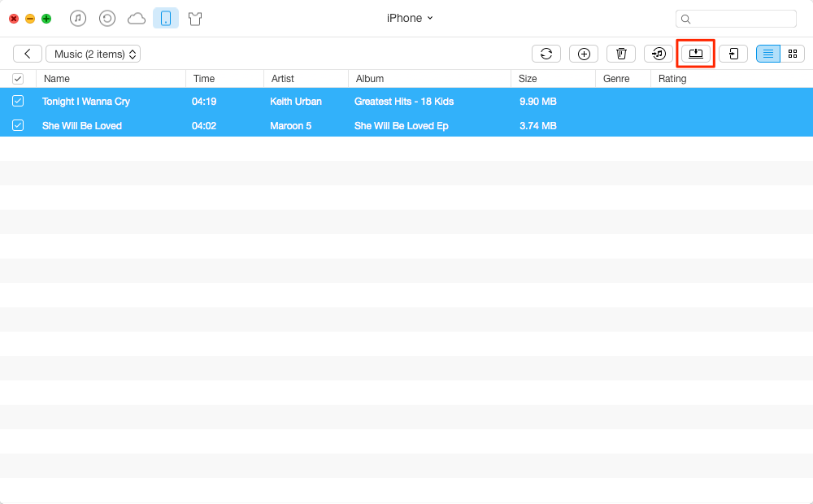Go back with the arrow button
The height and width of the screenshot is (504, 813).
(x=28, y=54)
